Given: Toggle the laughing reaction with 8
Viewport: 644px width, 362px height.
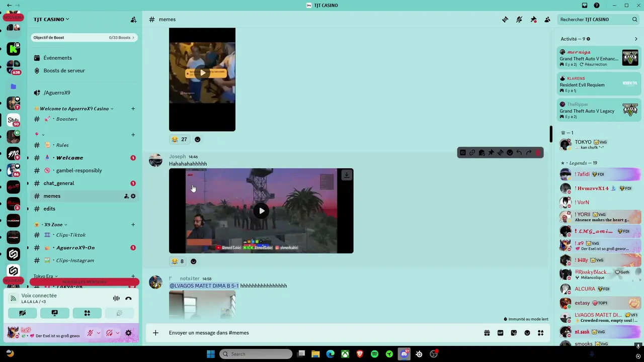Looking at the screenshot, I should (178, 261).
